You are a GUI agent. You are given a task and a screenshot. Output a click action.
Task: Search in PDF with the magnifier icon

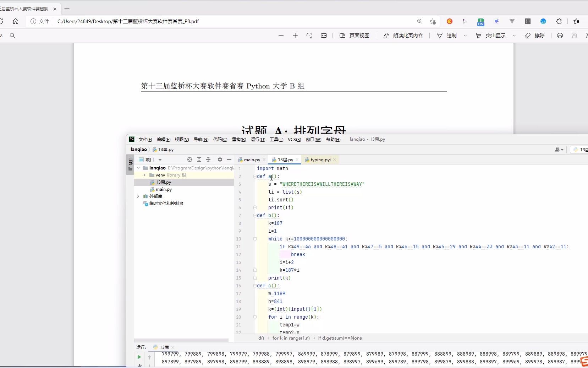tap(12, 36)
